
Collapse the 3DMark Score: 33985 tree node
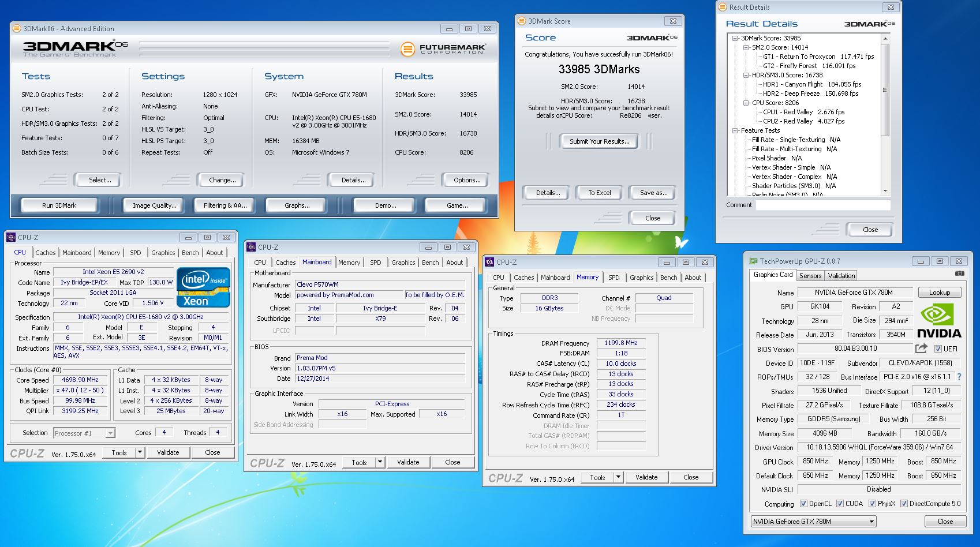[x=735, y=38]
